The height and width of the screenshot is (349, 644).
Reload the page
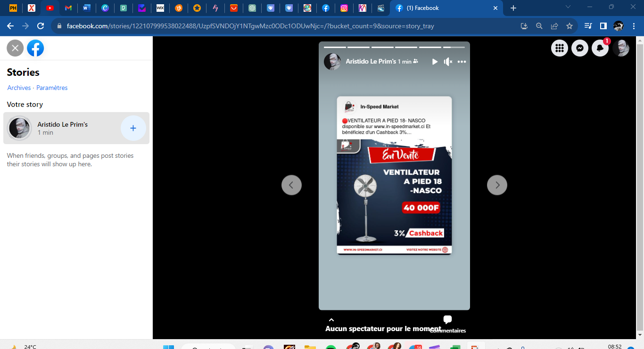pos(41,26)
